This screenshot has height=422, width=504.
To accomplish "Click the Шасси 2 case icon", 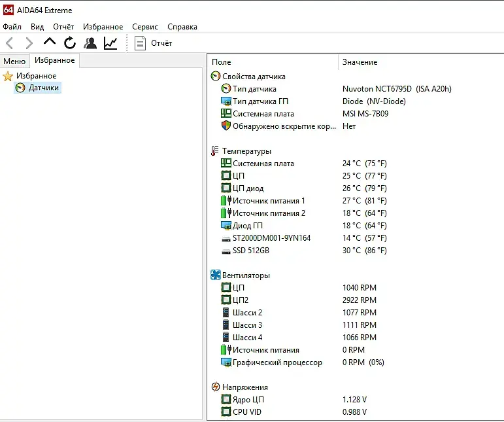I will pyautogui.click(x=226, y=312).
